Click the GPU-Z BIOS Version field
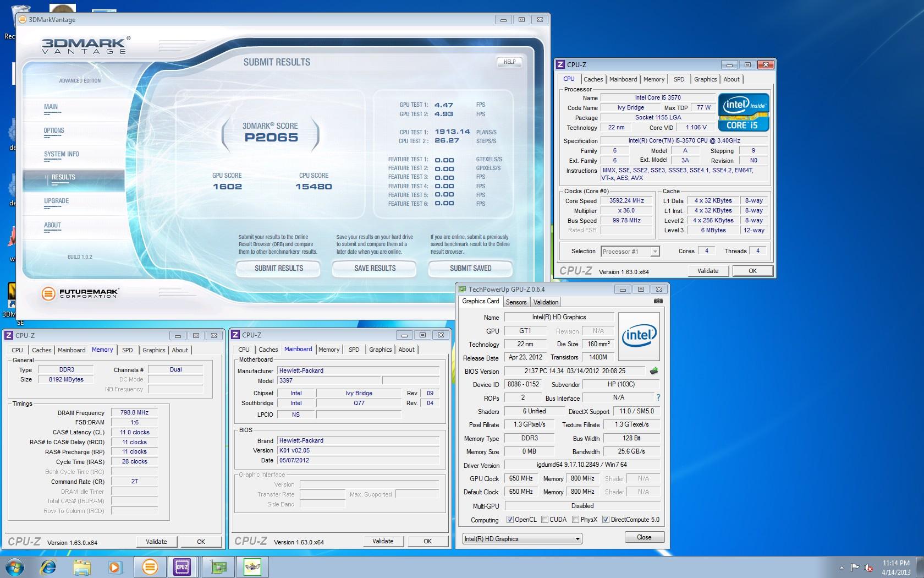Image resolution: width=924 pixels, height=578 pixels. pyautogui.click(x=575, y=371)
